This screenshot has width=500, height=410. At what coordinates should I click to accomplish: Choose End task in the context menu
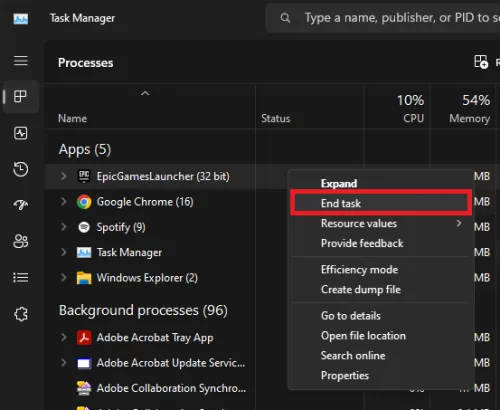pos(381,203)
